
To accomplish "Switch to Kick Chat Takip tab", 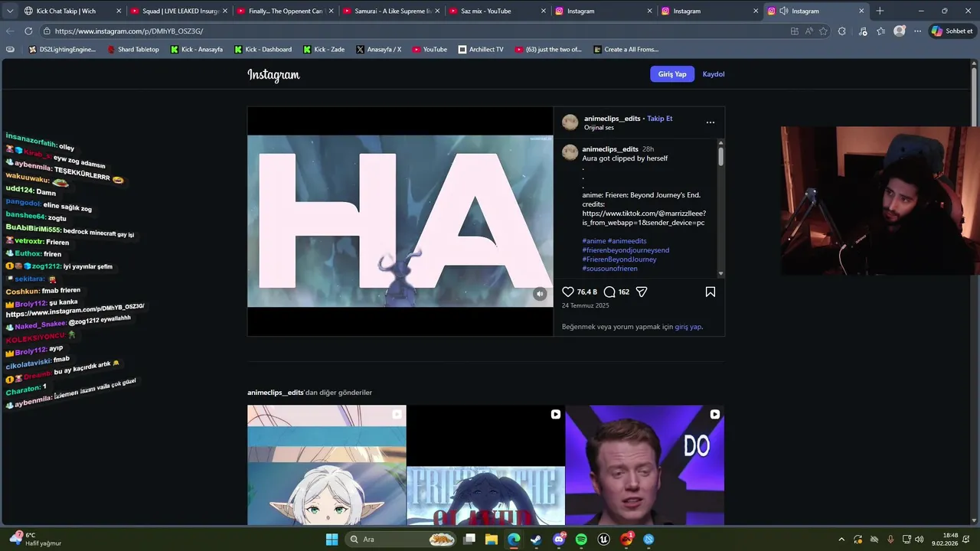I will 70,11.
